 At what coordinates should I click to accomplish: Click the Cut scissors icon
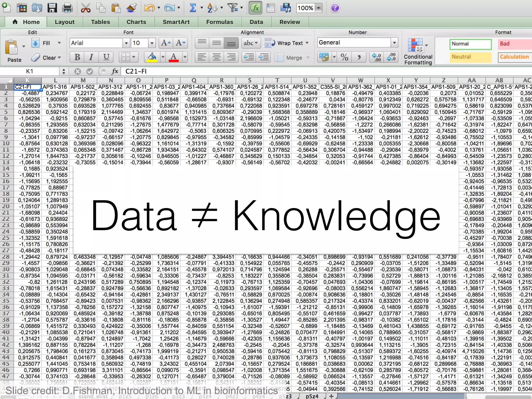point(85,8)
